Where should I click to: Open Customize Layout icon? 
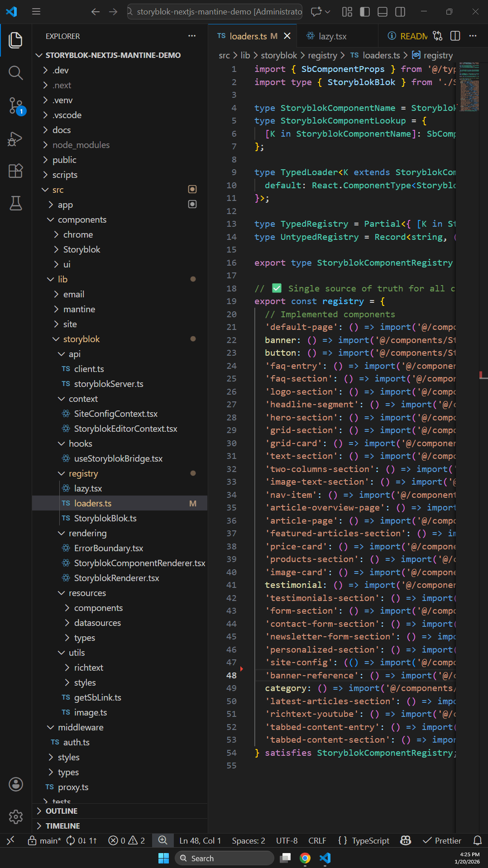(x=347, y=12)
